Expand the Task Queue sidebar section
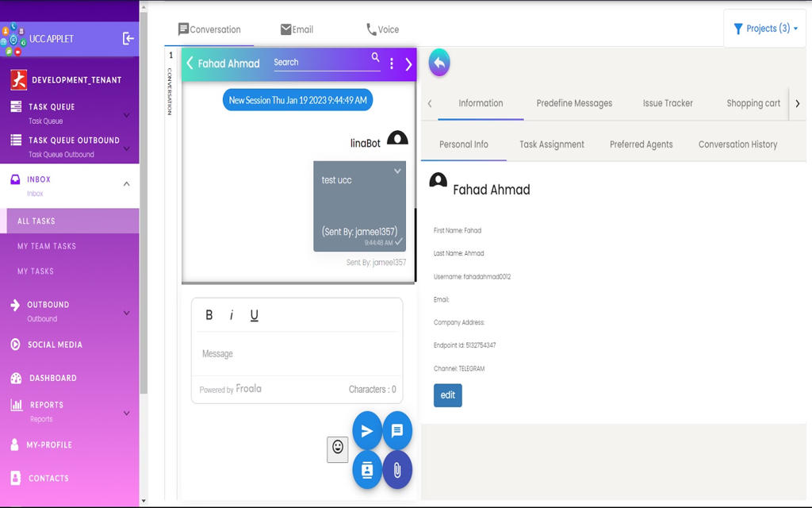 coord(126,115)
